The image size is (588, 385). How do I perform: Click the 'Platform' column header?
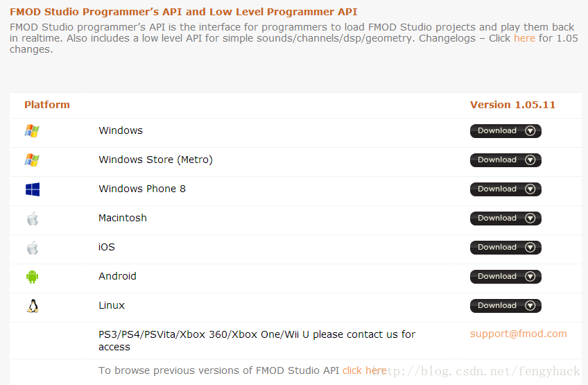47,105
